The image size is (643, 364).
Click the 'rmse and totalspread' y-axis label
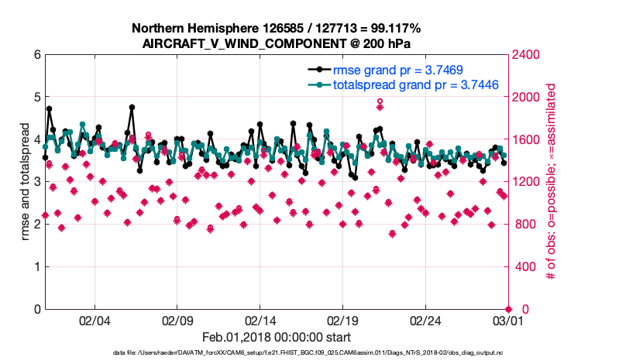26,182
